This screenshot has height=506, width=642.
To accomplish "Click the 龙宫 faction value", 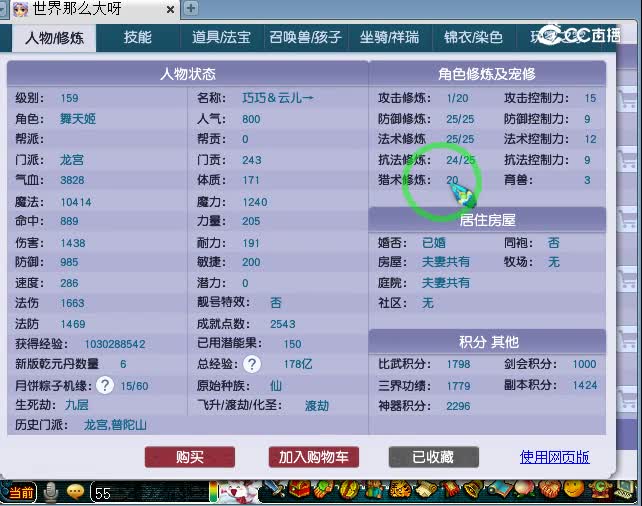I will point(72,160).
